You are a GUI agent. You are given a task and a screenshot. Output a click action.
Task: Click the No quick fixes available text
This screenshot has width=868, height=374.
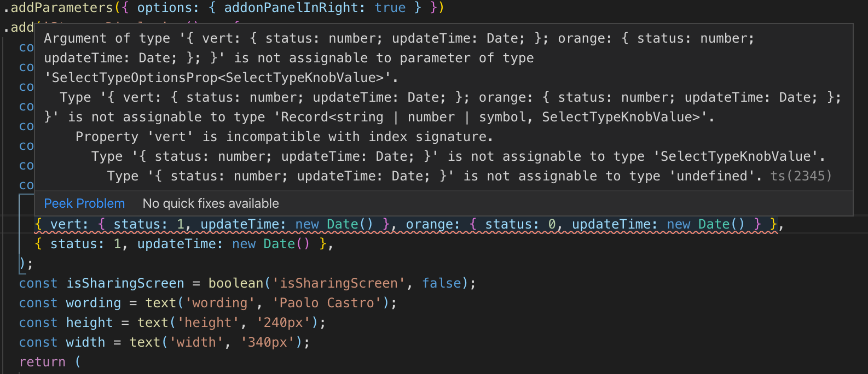pos(210,203)
